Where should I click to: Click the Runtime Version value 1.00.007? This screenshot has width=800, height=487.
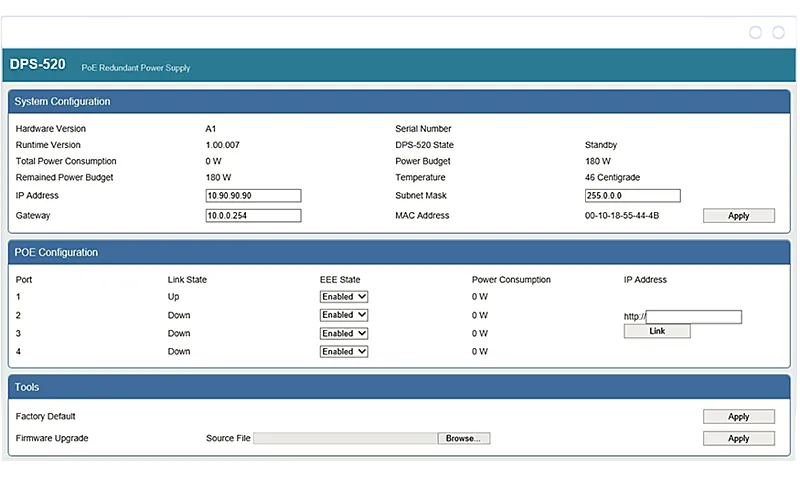pyautogui.click(x=222, y=145)
